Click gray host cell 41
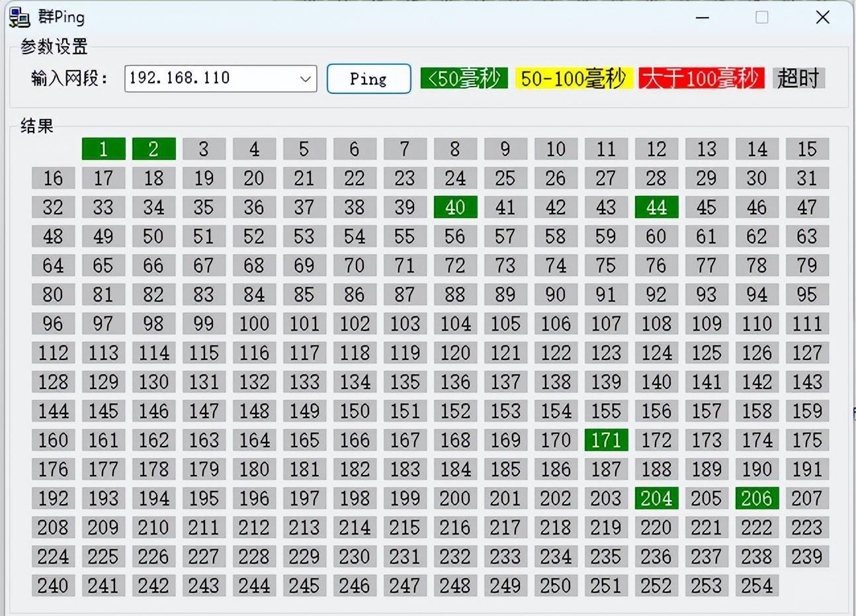Screen dimensions: 856x616 click(506, 207)
